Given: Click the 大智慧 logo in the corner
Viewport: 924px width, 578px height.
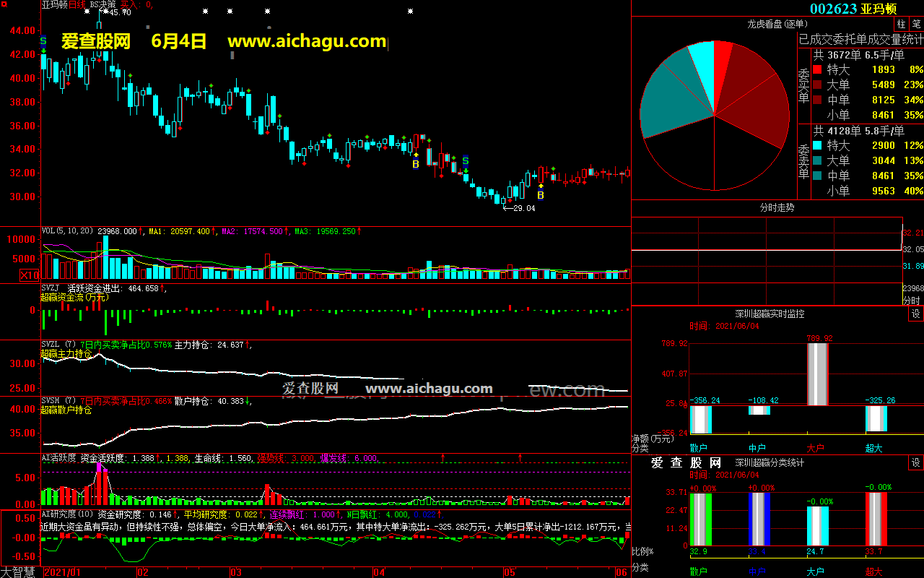Looking at the screenshot, I should (18, 572).
